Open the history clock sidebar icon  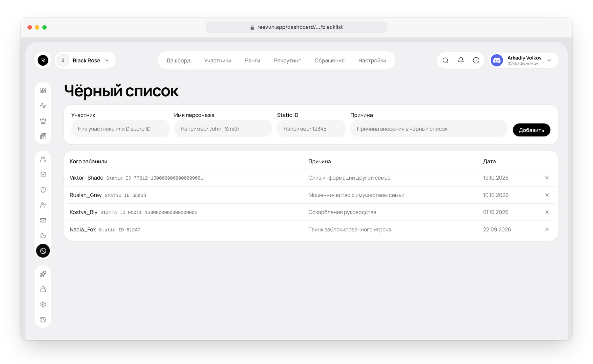pyautogui.click(x=43, y=320)
